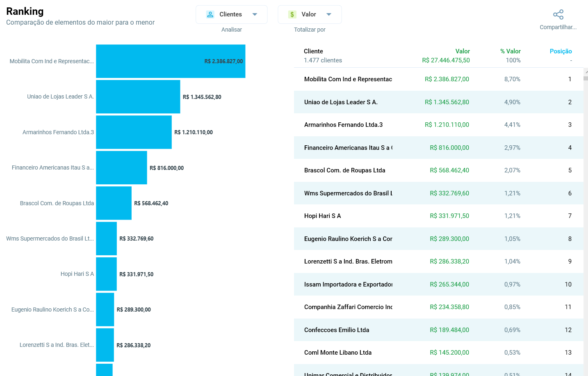Click the Wms Supermercados chart bar

point(106,238)
